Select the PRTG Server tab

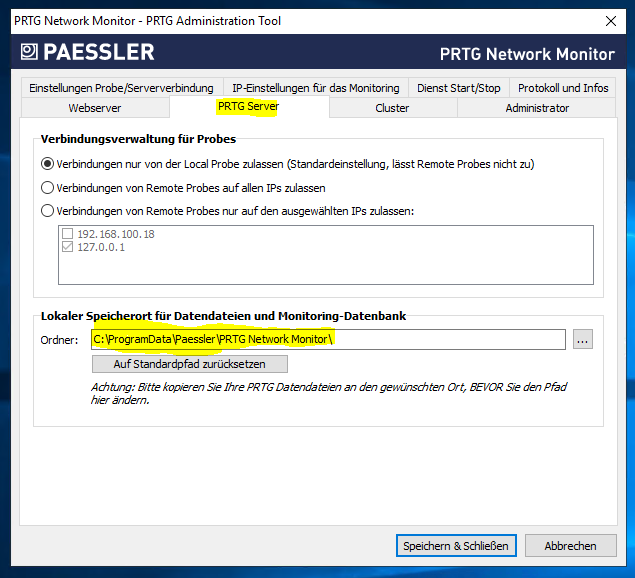tap(249, 107)
